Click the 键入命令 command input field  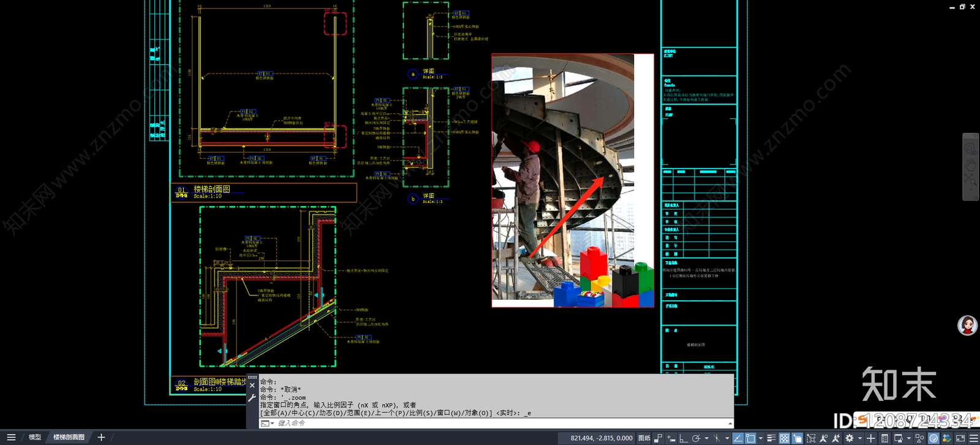point(496,424)
